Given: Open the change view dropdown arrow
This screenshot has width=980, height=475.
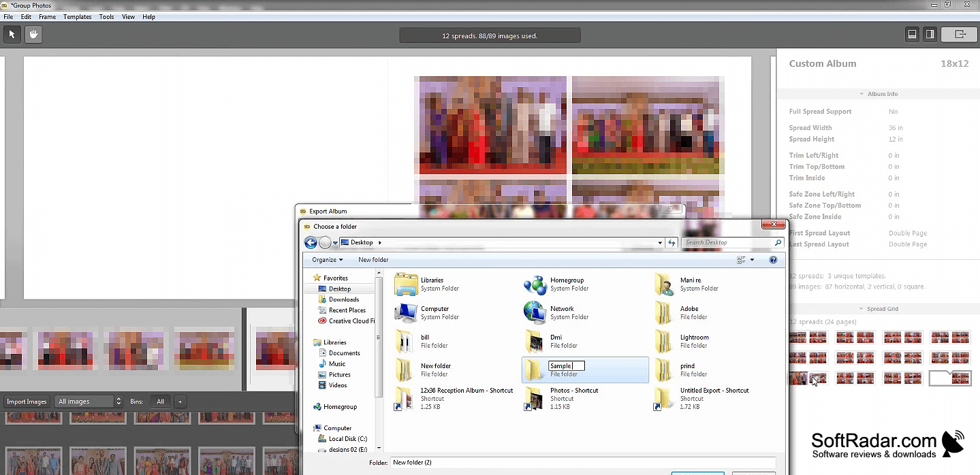Looking at the screenshot, I should pyautogui.click(x=752, y=260).
